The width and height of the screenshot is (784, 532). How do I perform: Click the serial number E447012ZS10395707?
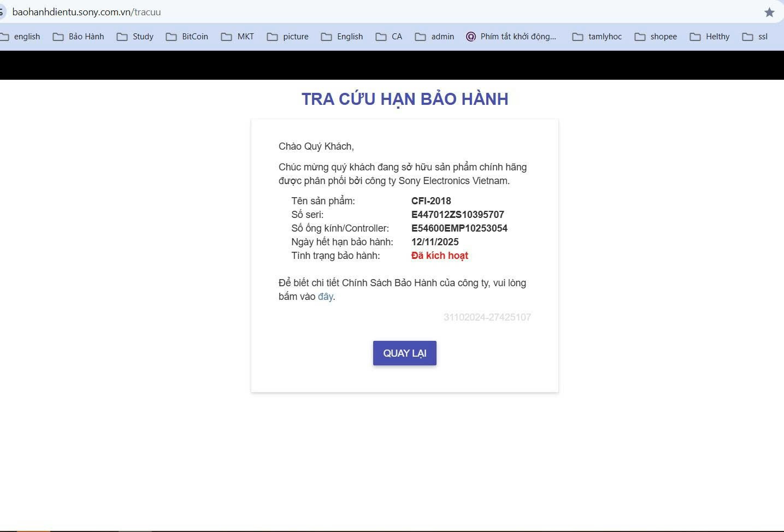pyautogui.click(x=457, y=215)
